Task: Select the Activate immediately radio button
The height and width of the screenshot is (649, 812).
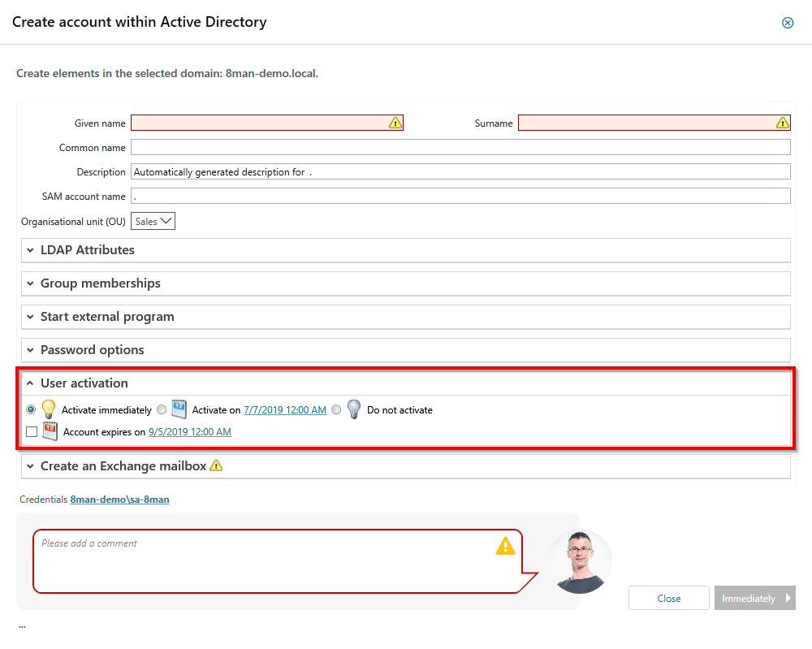Action: 31,410
